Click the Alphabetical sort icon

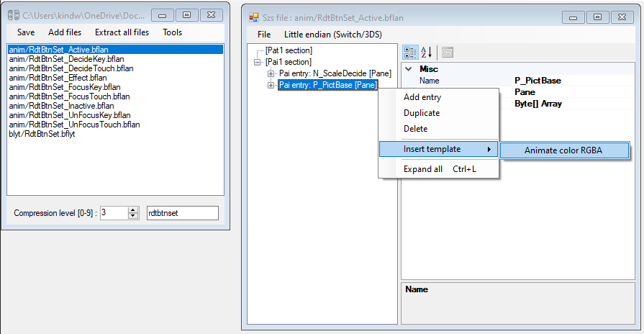[x=427, y=52]
